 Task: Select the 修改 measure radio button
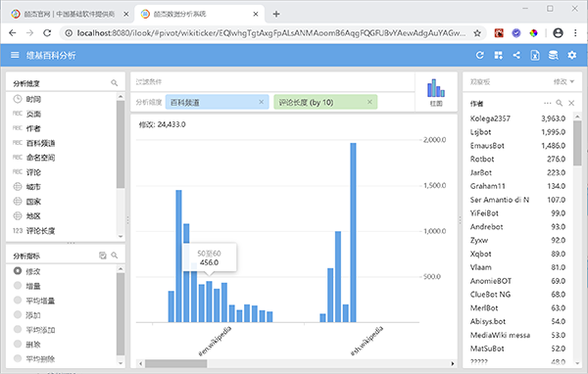(18, 270)
